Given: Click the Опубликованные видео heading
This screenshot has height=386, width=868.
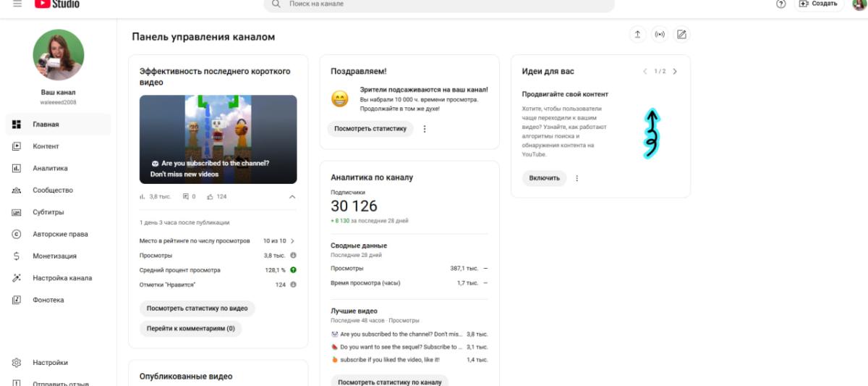Looking at the screenshot, I should pyautogui.click(x=186, y=377).
